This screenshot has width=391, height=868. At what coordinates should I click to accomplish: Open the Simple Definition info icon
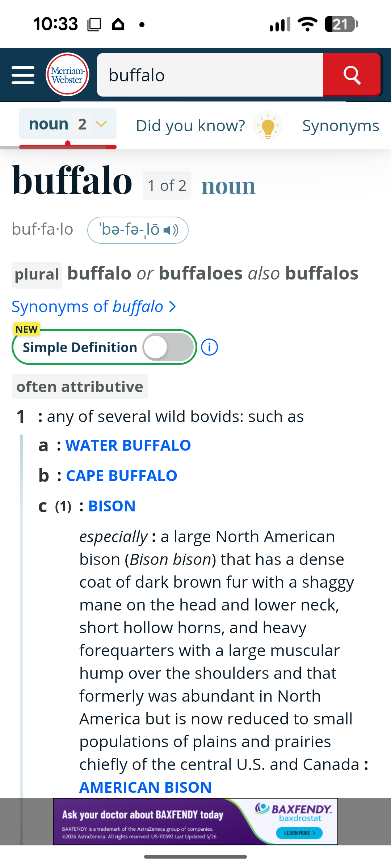209,347
